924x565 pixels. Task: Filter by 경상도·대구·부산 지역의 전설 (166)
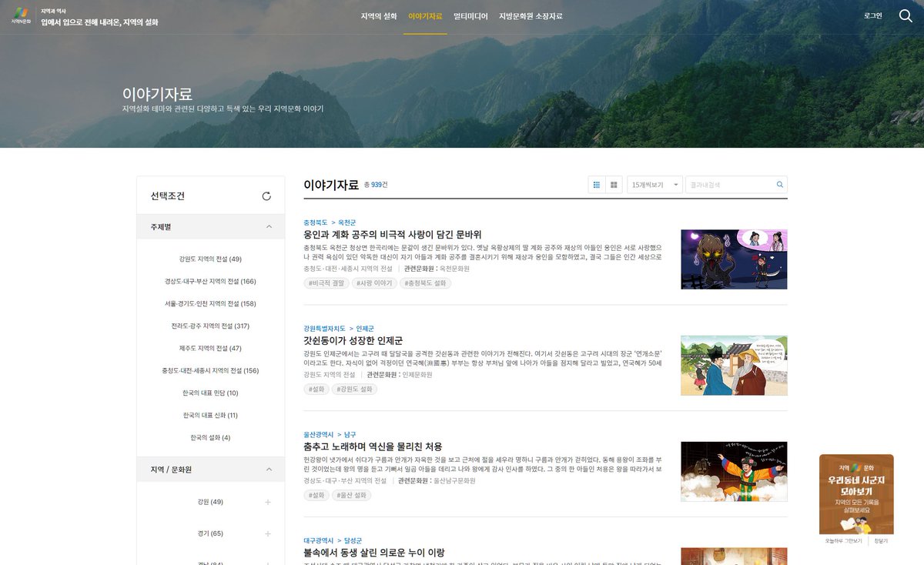(210, 282)
